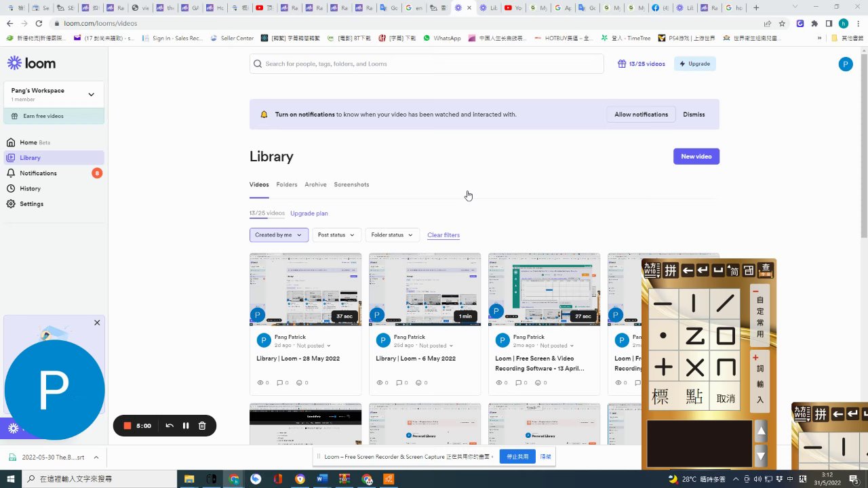Restart recording with the undo arrow icon
Image resolution: width=868 pixels, height=488 pixels.
[170, 426]
